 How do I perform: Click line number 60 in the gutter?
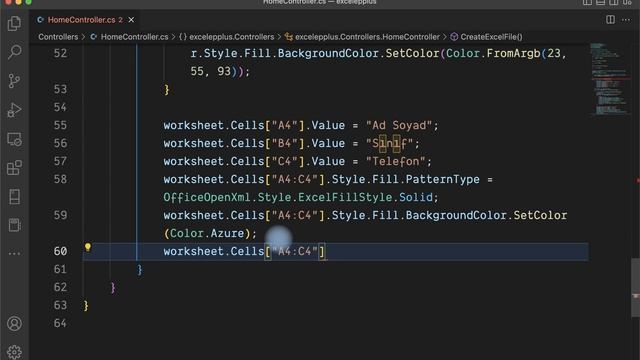coord(60,251)
